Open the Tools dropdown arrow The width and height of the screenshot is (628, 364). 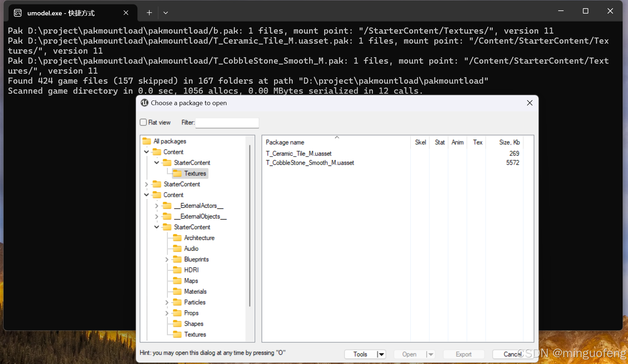[381, 354]
